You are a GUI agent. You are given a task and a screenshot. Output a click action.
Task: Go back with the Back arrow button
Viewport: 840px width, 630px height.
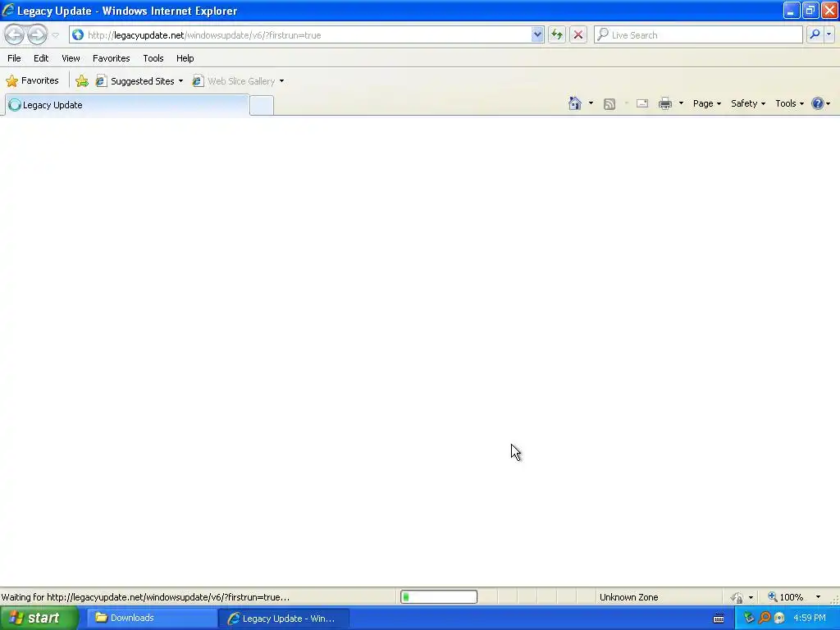[15, 34]
